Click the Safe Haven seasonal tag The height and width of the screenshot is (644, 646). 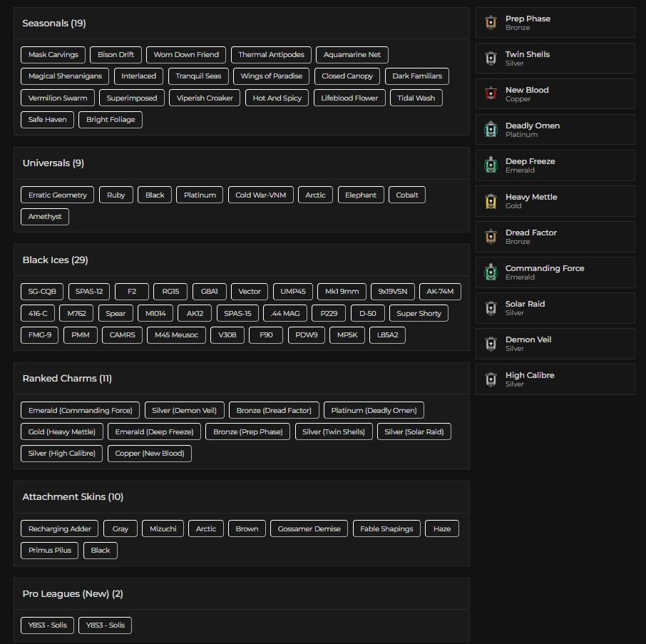pos(47,120)
